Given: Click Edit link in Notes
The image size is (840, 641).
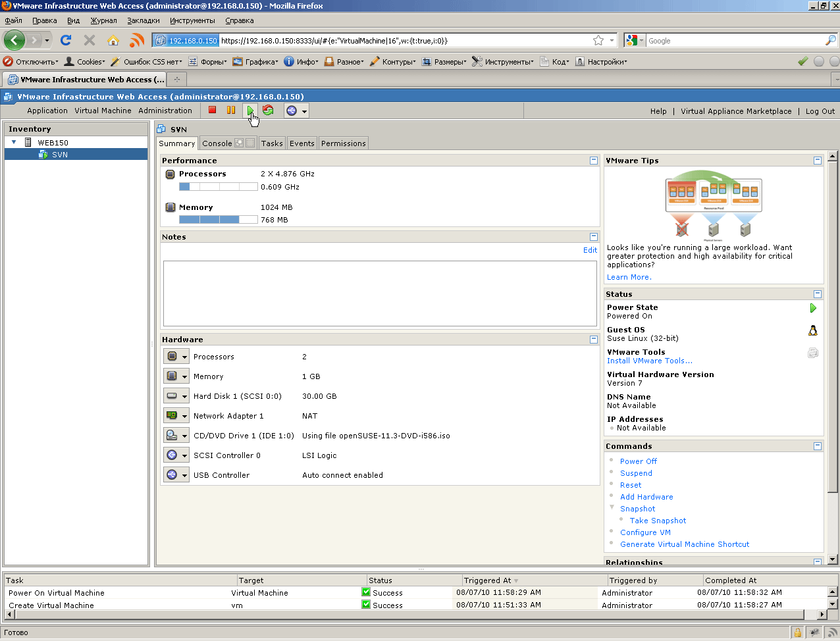Looking at the screenshot, I should click(590, 250).
